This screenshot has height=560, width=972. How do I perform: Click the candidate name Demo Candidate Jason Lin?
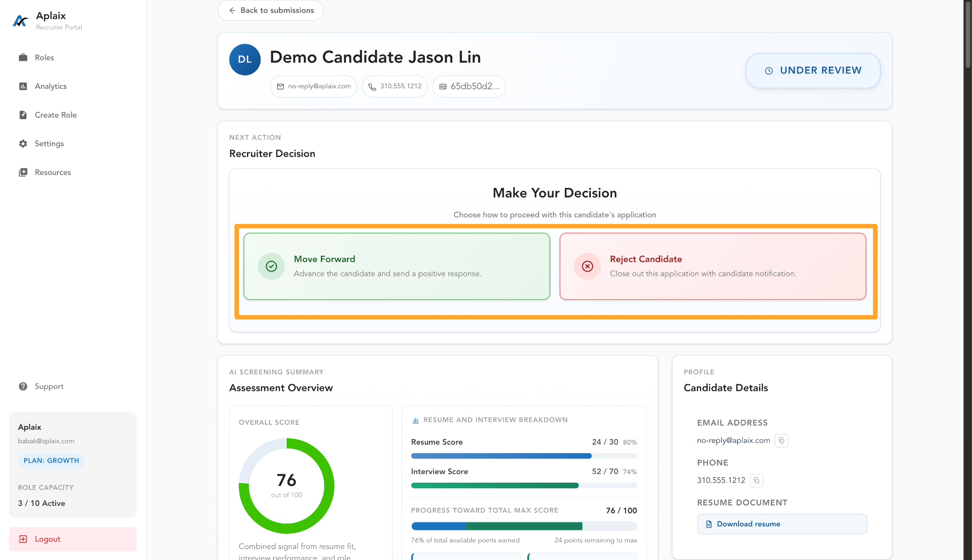coord(375,57)
